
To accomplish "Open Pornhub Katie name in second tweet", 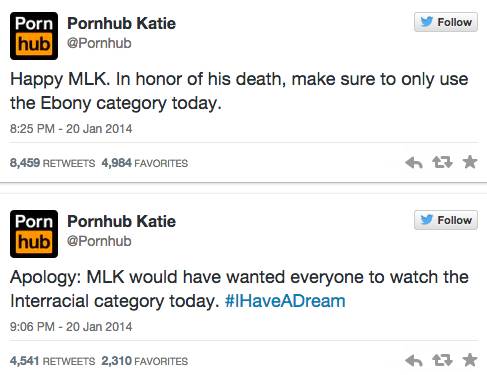I will click(x=122, y=221).
